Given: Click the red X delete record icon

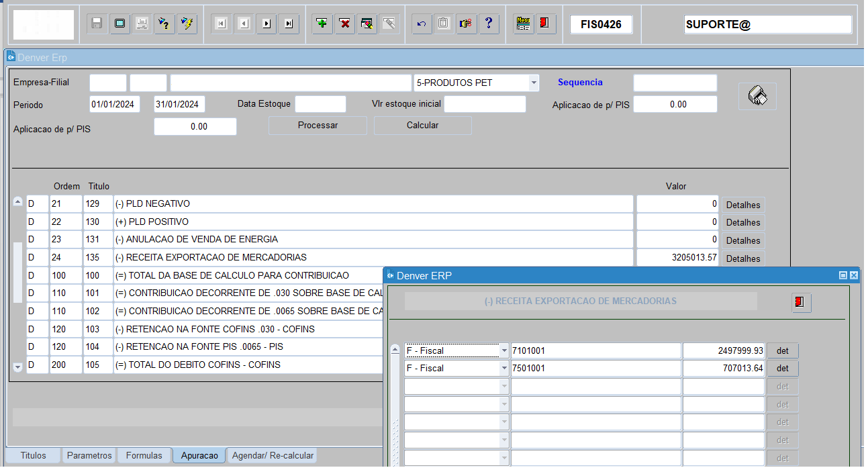Looking at the screenshot, I should coord(345,23).
